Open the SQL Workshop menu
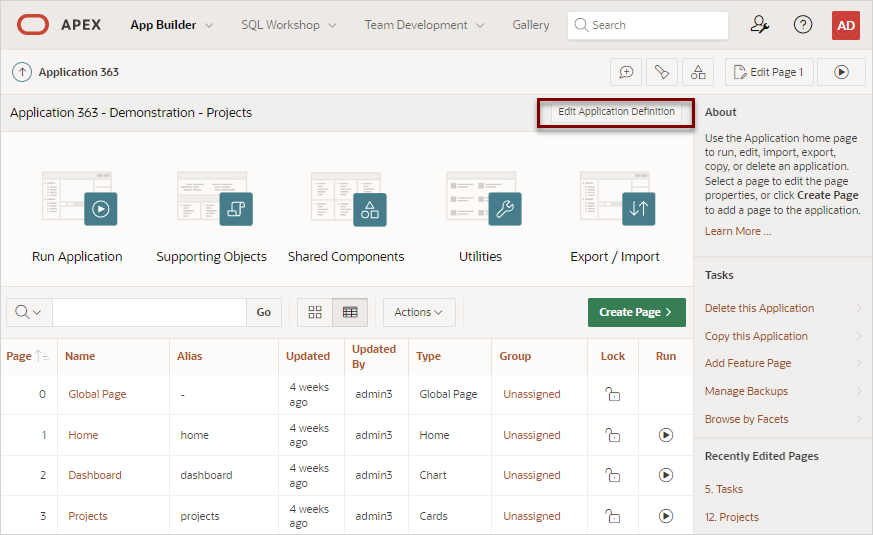Screen dimensions: 873x535 pos(288,25)
